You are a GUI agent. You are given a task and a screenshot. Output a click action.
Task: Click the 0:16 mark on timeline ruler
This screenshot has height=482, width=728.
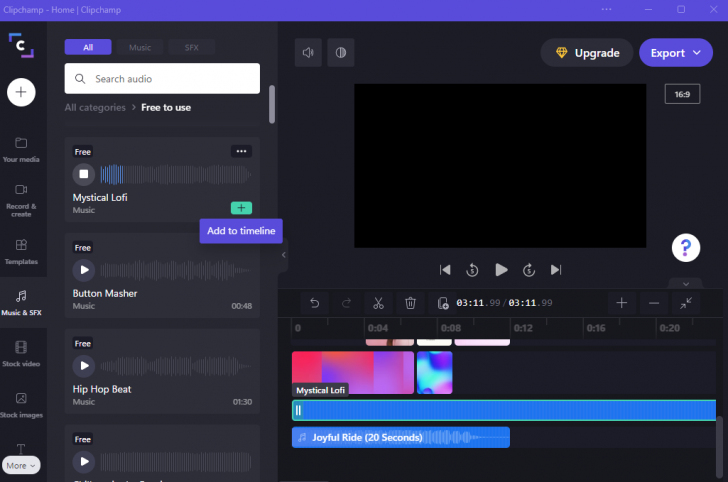point(596,328)
